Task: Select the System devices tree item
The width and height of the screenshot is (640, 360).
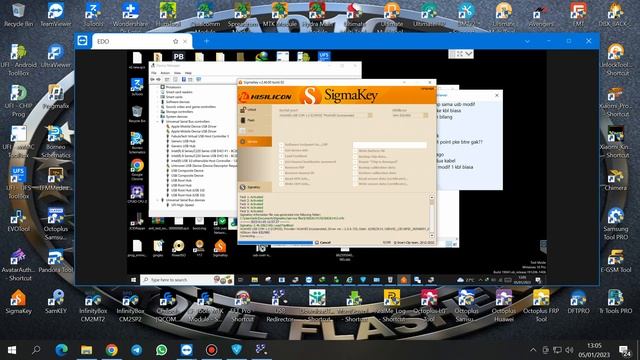Action: 176,117
